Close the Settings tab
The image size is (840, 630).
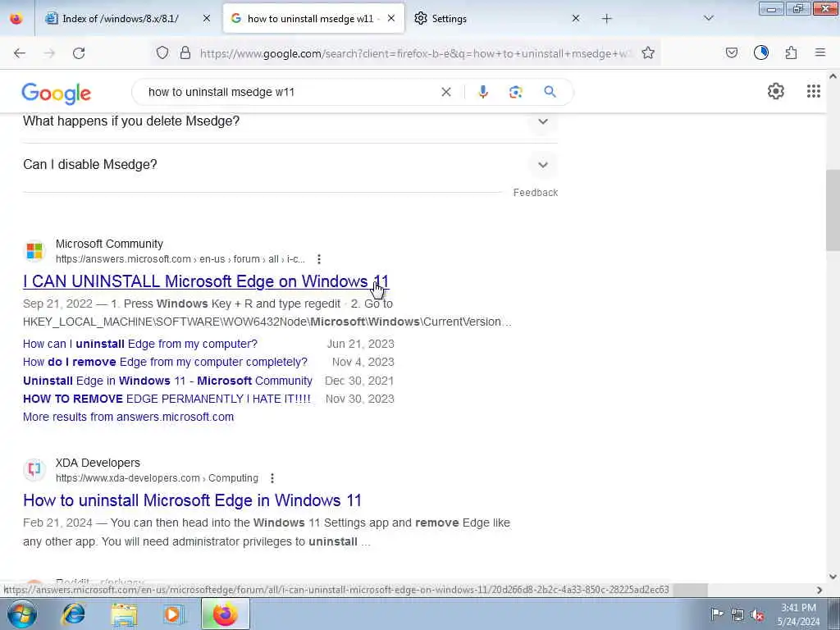pos(576,19)
